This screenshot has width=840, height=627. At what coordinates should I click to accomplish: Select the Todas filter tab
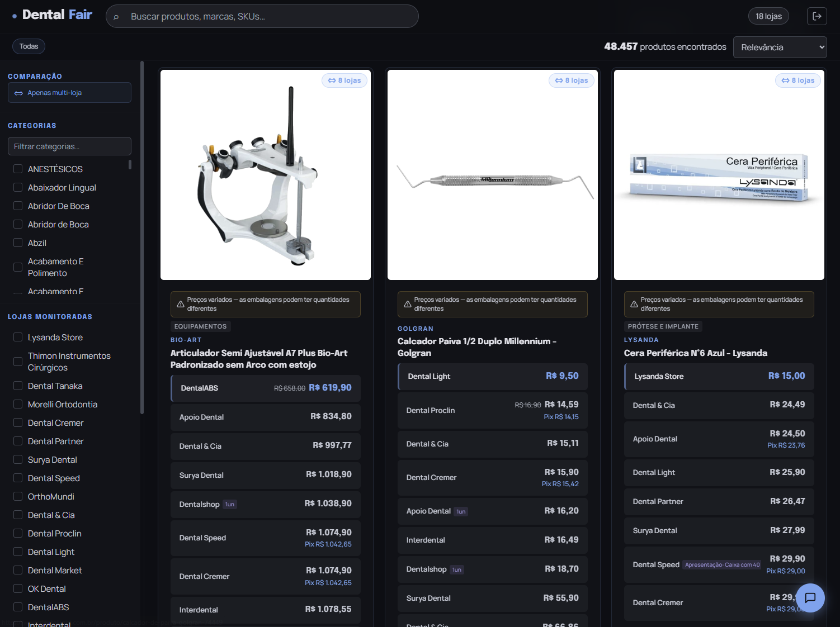click(29, 46)
